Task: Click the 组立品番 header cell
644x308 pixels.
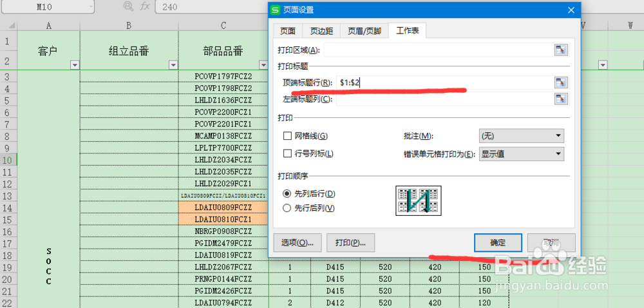Action: pyautogui.click(x=129, y=50)
